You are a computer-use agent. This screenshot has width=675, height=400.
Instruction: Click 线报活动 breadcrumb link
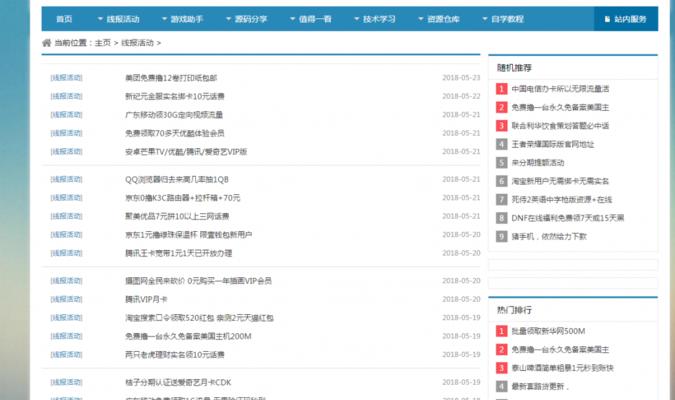[137, 43]
